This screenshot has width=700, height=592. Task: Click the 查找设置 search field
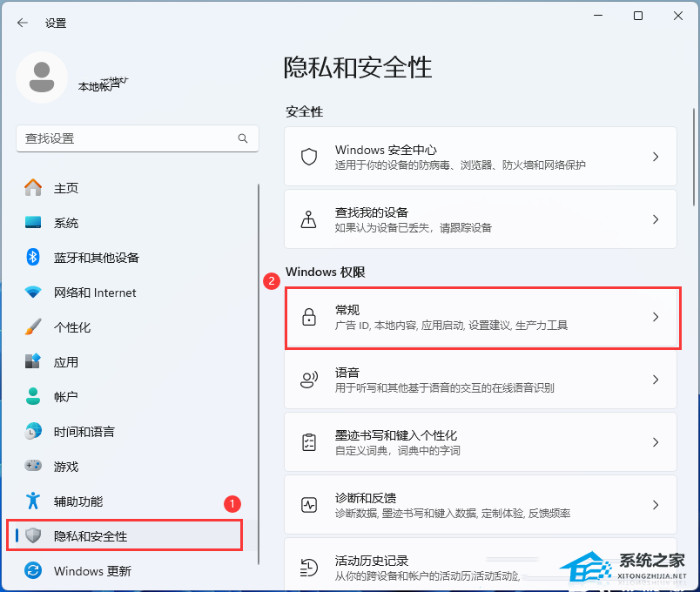tap(138, 138)
